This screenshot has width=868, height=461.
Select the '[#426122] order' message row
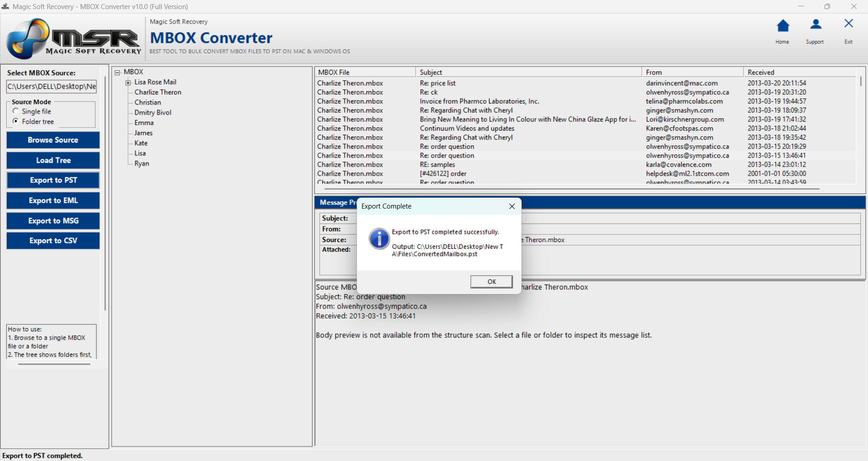pos(585,174)
